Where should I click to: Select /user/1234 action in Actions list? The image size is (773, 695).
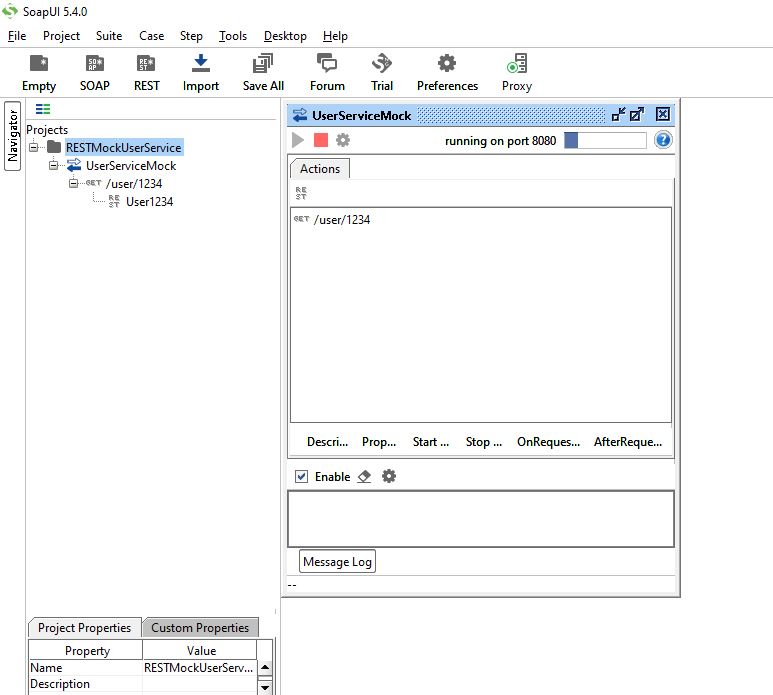[342, 220]
